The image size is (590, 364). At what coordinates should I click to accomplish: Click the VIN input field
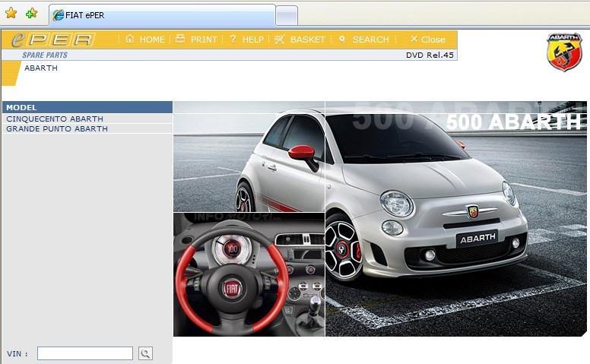tap(85, 353)
